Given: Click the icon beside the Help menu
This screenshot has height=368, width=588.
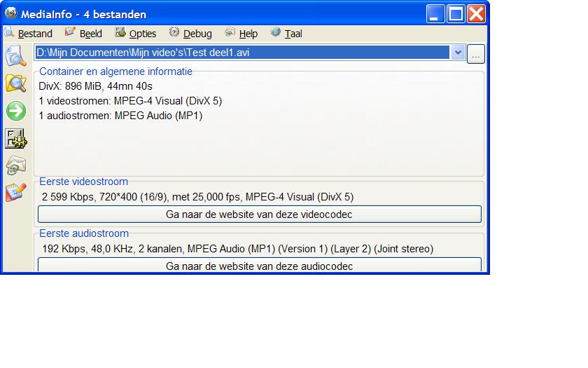Looking at the screenshot, I should [230, 32].
